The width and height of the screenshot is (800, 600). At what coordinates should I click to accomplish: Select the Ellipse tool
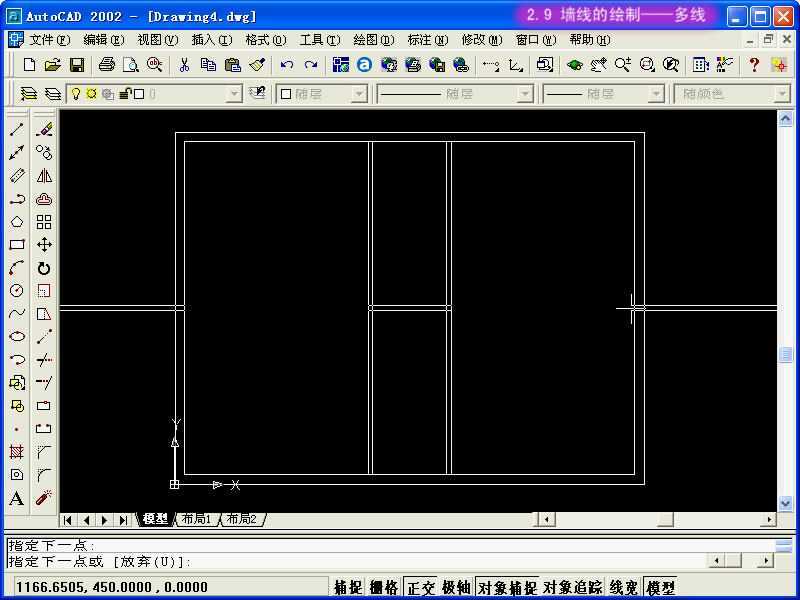17,337
